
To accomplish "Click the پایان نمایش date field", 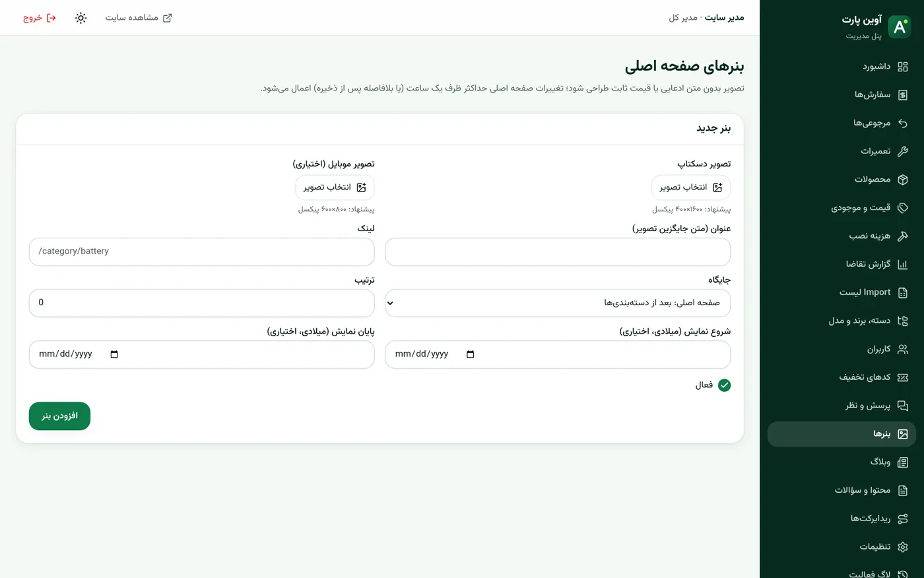I will point(202,355).
